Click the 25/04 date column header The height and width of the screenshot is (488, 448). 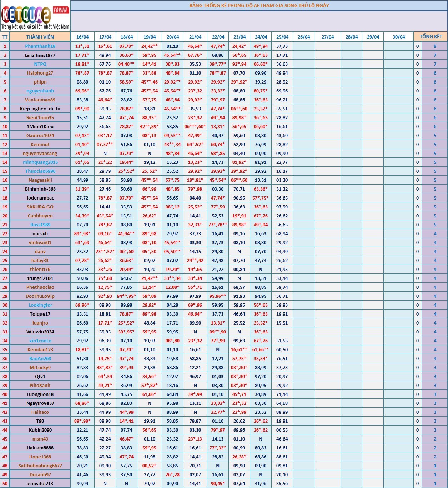pos(282,37)
